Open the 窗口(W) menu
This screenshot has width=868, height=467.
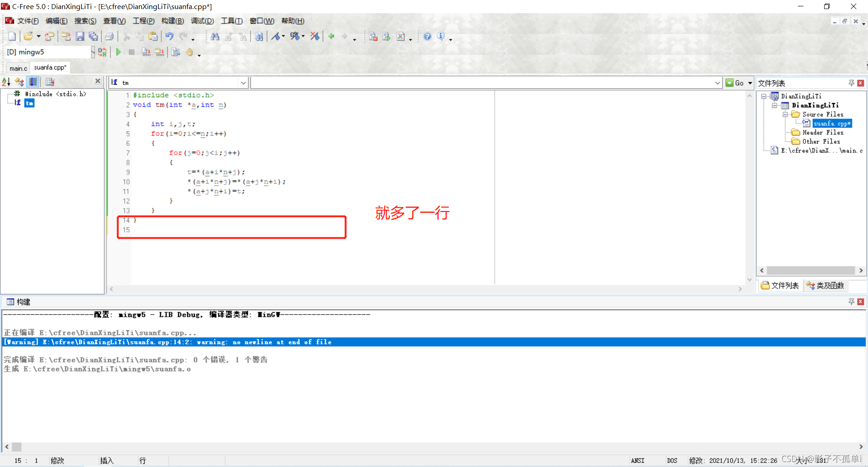[262, 21]
